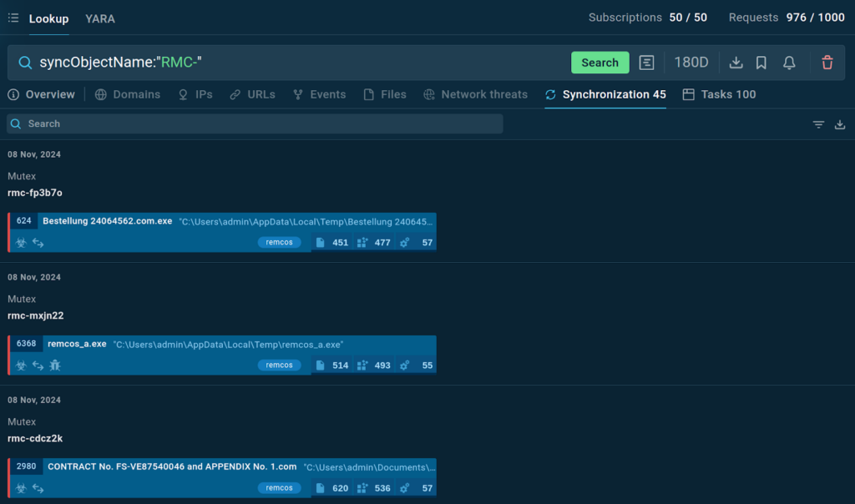Delete the query with the red trash icon
The height and width of the screenshot is (504, 855).
pos(827,63)
